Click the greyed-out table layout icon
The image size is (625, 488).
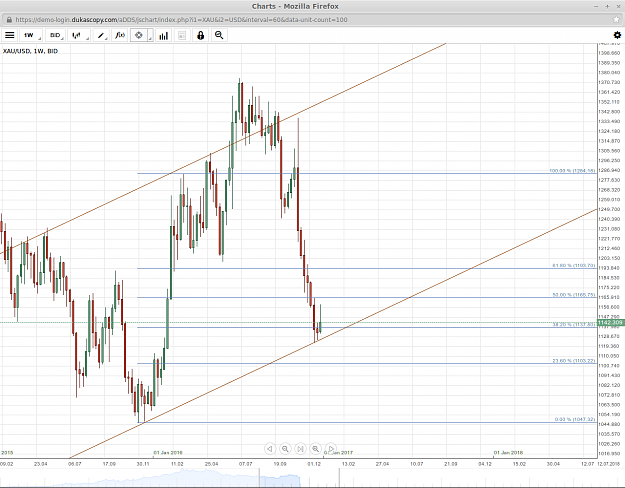(182, 35)
